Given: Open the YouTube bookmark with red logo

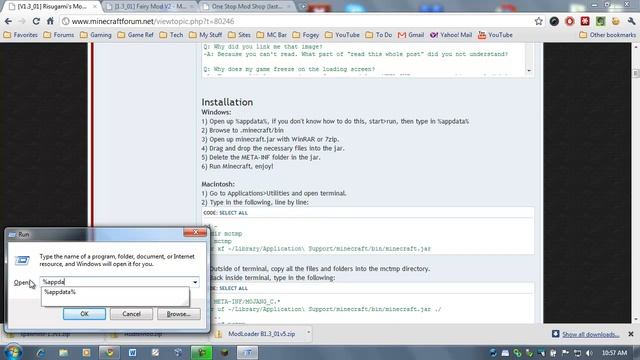Looking at the screenshot, I should coord(495,35).
